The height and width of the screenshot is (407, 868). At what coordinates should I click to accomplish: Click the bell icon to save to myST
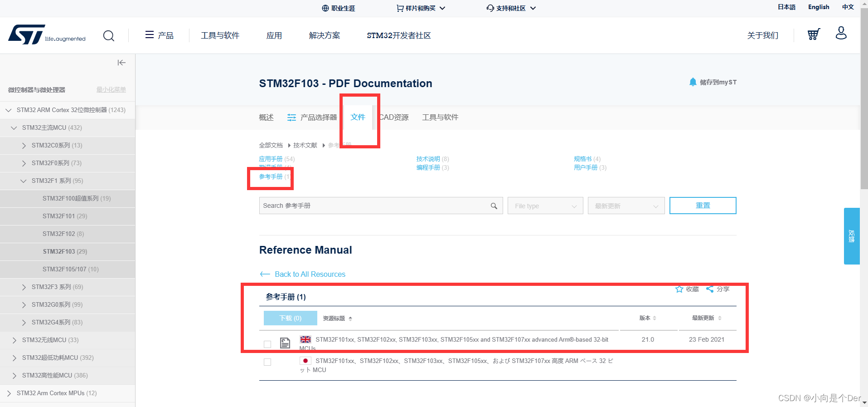coord(693,82)
